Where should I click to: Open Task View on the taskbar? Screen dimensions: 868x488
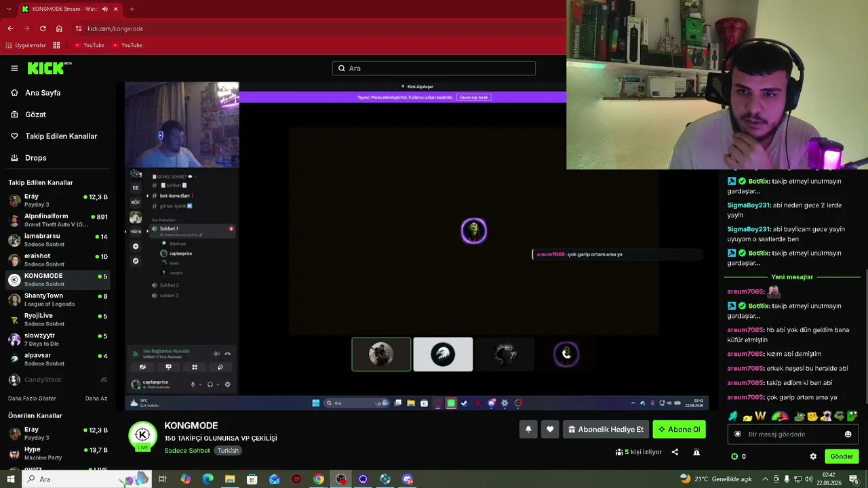tap(163, 479)
